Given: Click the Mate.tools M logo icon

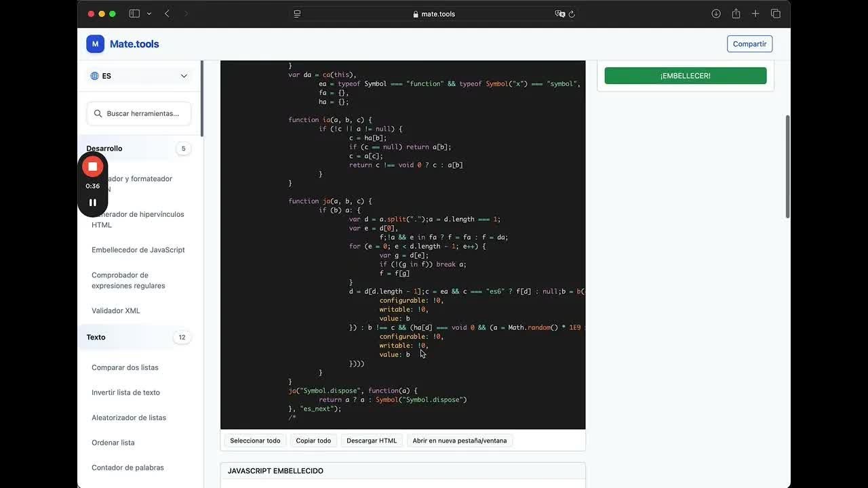Looking at the screenshot, I should 95,44.
